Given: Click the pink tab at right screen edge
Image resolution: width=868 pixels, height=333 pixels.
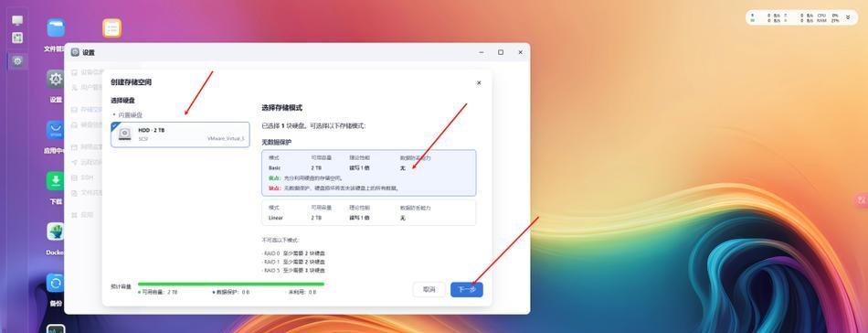Looking at the screenshot, I should (862, 199).
